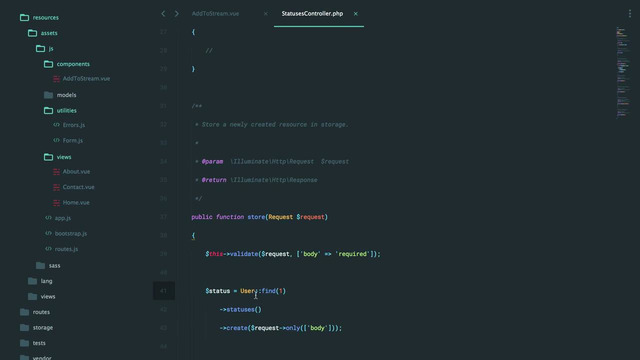This screenshot has width=640, height=360.
Task: Click line number 37 in the gutter
Action: 163,217
